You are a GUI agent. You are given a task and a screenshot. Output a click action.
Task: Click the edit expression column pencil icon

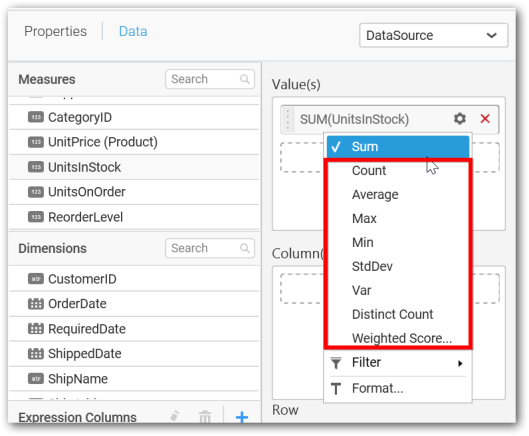click(174, 416)
